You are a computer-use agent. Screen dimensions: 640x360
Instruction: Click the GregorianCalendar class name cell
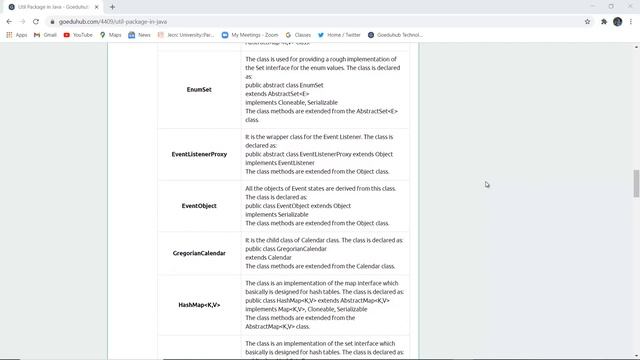click(199, 253)
